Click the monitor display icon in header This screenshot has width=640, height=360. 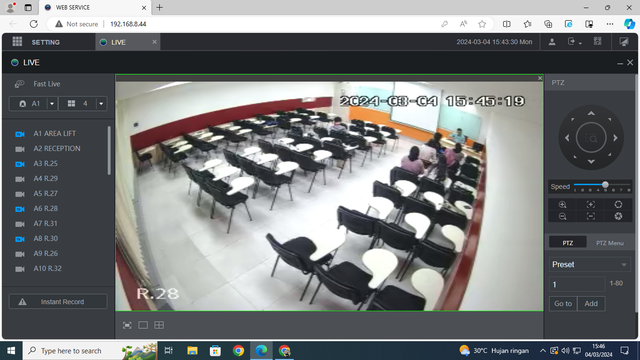click(624, 42)
